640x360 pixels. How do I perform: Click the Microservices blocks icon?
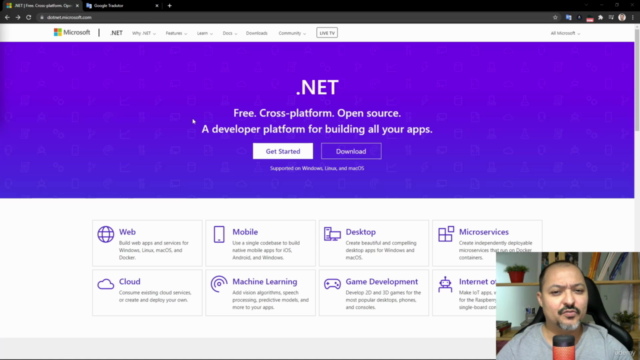tap(446, 234)
